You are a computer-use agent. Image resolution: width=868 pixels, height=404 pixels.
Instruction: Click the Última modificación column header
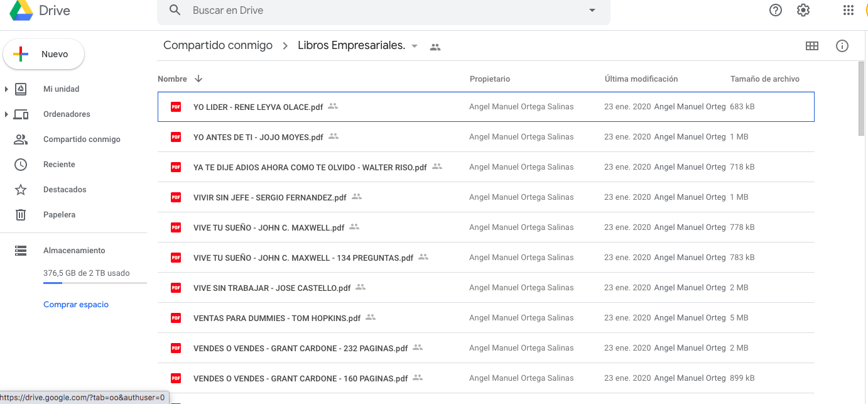pyautogui.click(x=641, y=79)
